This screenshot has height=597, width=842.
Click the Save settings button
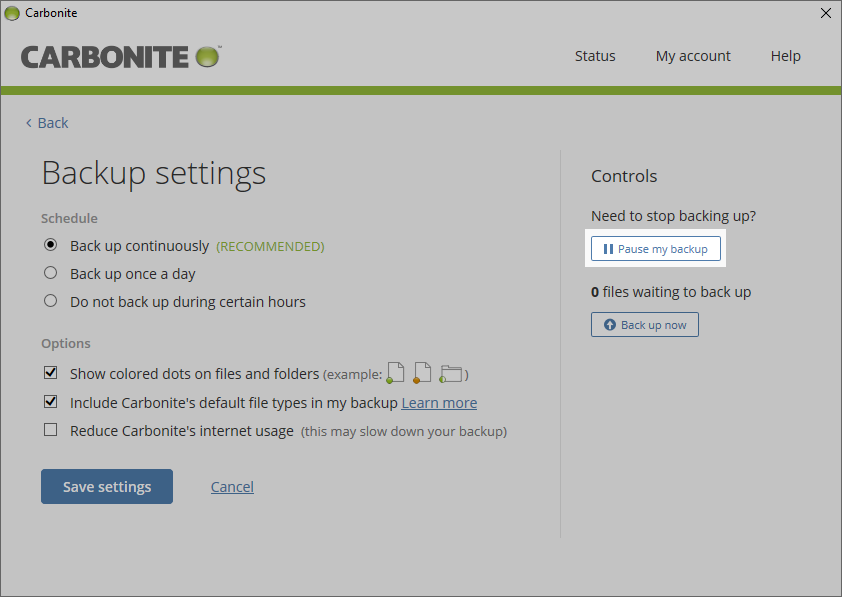pos(107,487)
